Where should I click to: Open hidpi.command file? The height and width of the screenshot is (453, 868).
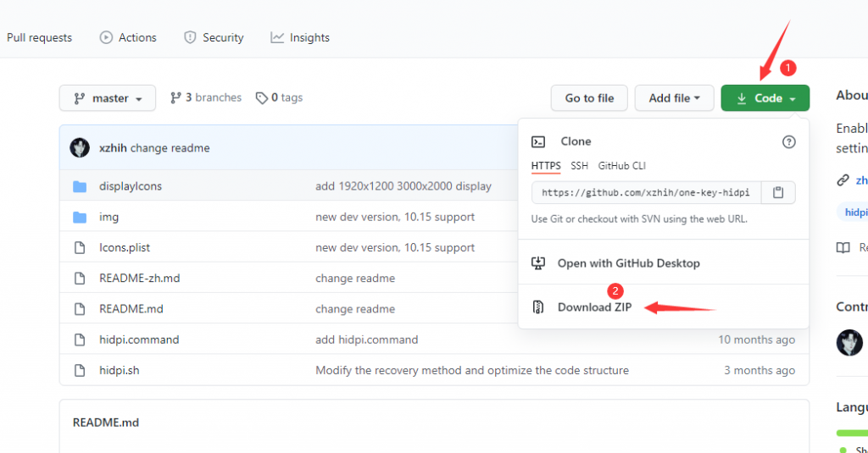tap(139, 340)
